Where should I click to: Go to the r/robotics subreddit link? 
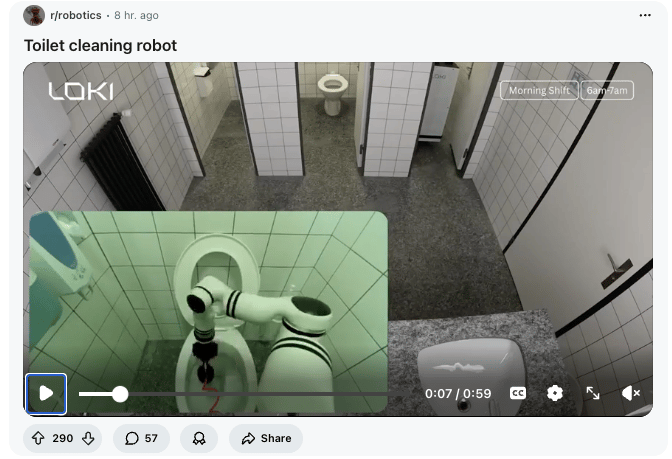pyautogui.click(x=75, y=16)
